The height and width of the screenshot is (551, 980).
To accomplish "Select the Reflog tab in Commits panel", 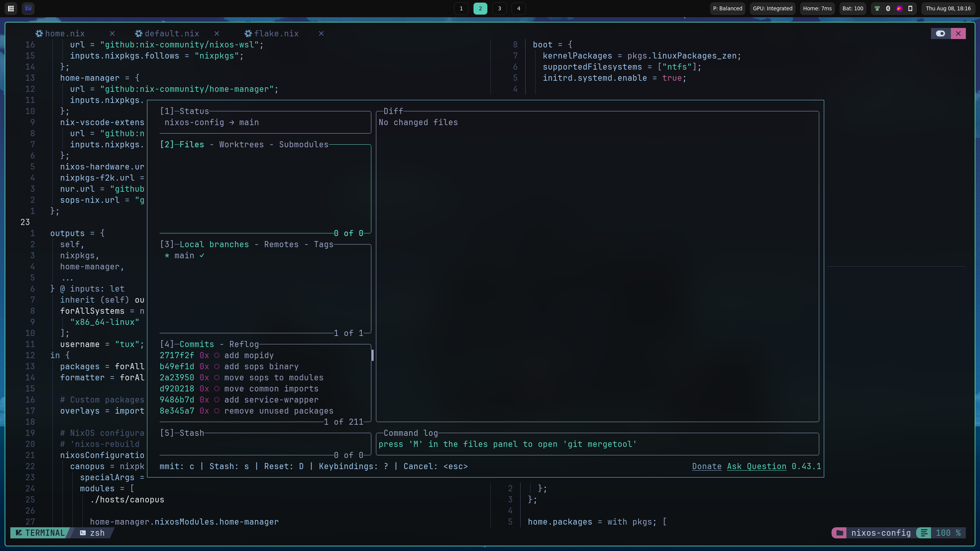I will point(244,344).
